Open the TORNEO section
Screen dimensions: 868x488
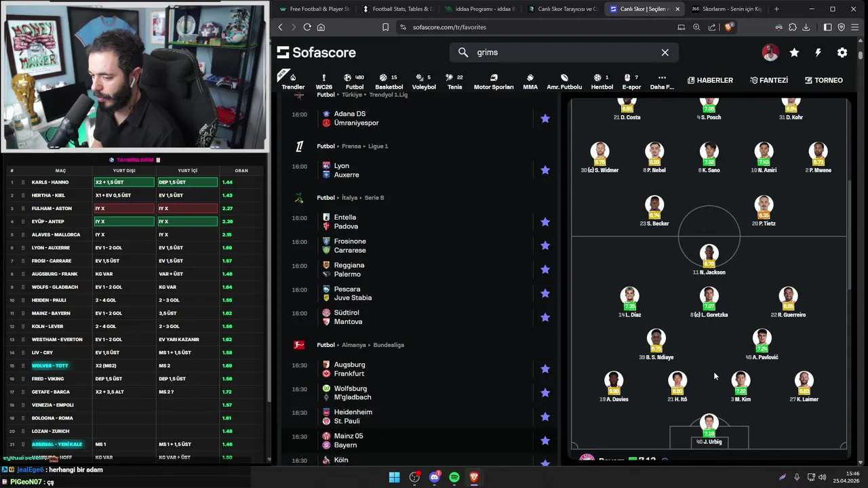coord(823,80)
